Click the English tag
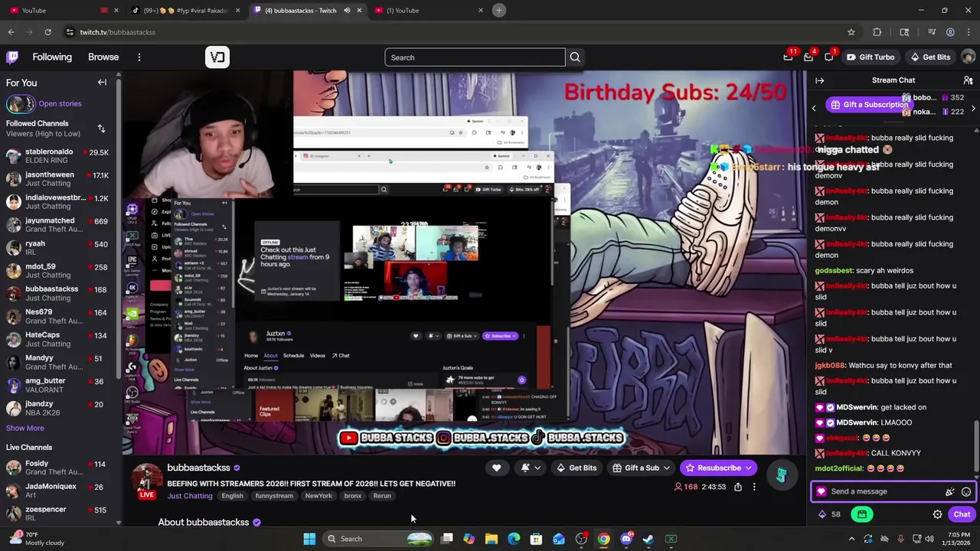Image resolution: width=980 pixels, height=551 pixels. point(232,496)
